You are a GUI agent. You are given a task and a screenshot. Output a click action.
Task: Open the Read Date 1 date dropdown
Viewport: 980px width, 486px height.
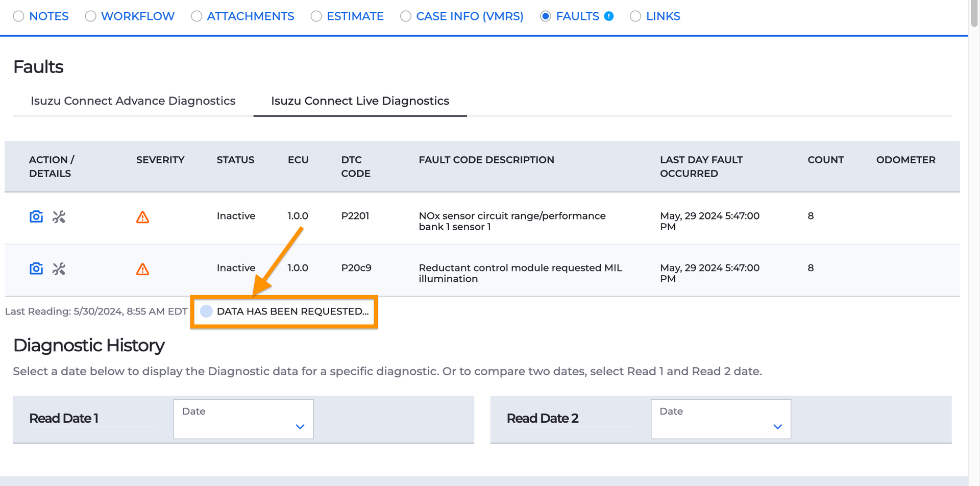coord(243,419)
